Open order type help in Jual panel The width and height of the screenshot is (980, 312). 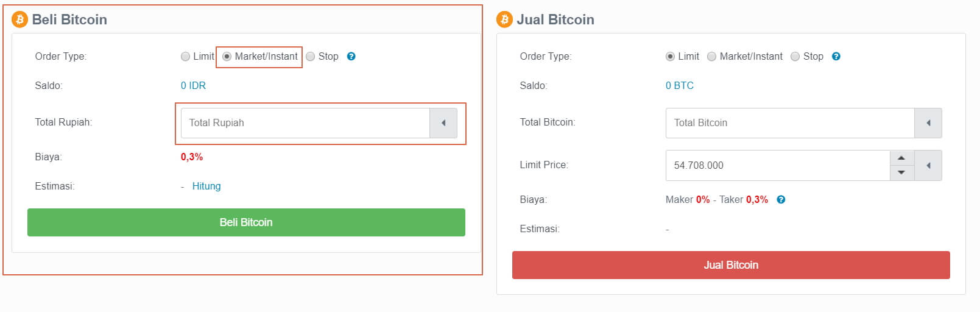click(x=836, y=57)
